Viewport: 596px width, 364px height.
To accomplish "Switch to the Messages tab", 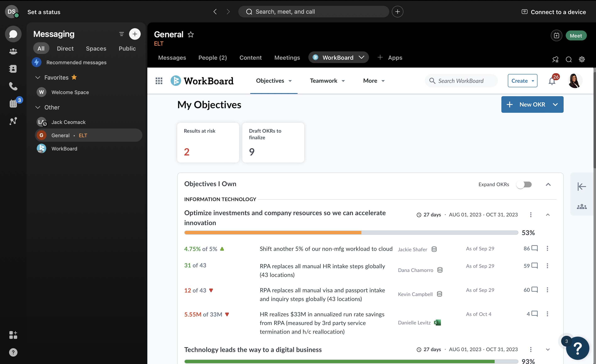I will [x=172, y=58].
